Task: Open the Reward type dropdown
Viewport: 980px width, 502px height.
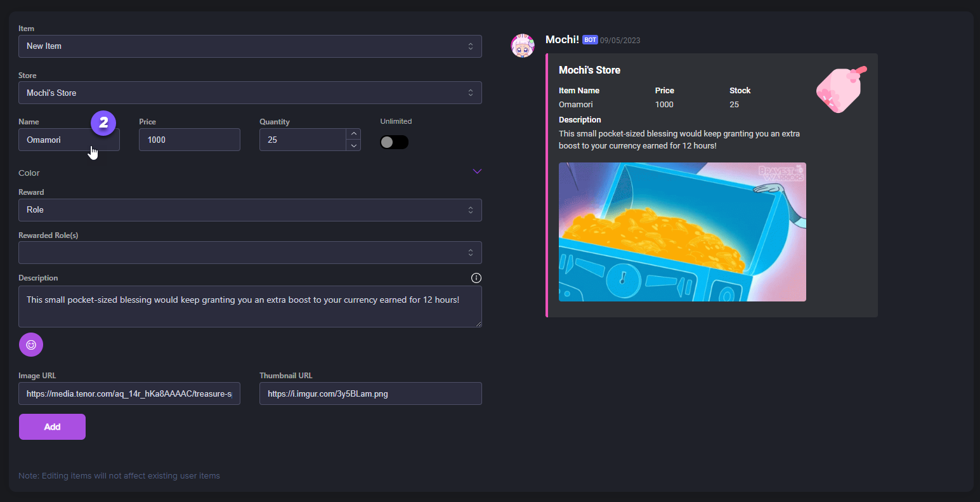Action: [x=250, y=210]
